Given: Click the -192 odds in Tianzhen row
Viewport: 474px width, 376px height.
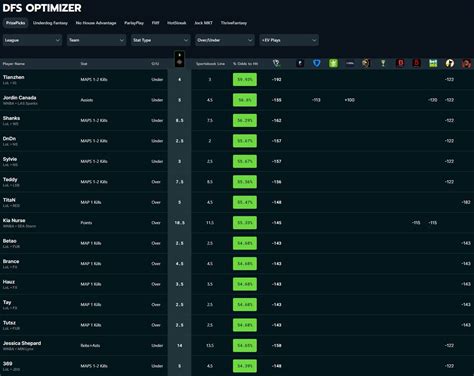Looking at the screenshot, I should coord(277,80).
